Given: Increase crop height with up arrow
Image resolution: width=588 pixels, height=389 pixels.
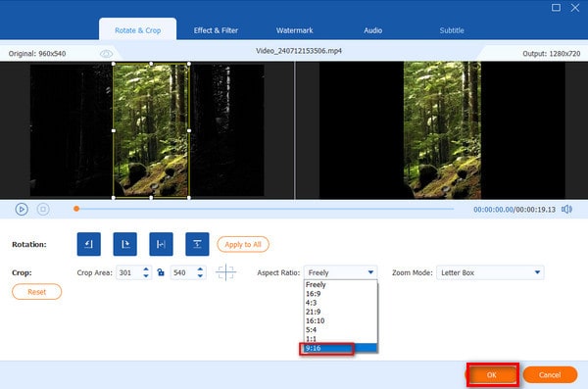Looking at the screenshot, I should (200, 268).
